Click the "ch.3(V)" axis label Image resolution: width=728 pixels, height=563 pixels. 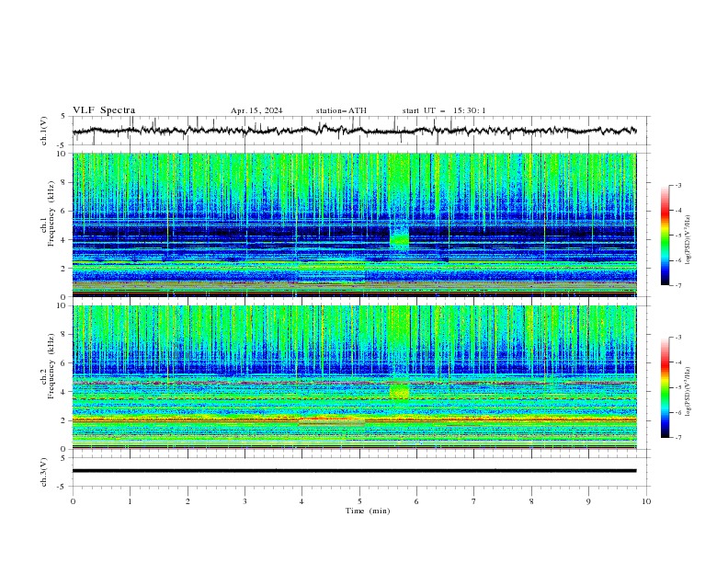[x=44, y=472]
